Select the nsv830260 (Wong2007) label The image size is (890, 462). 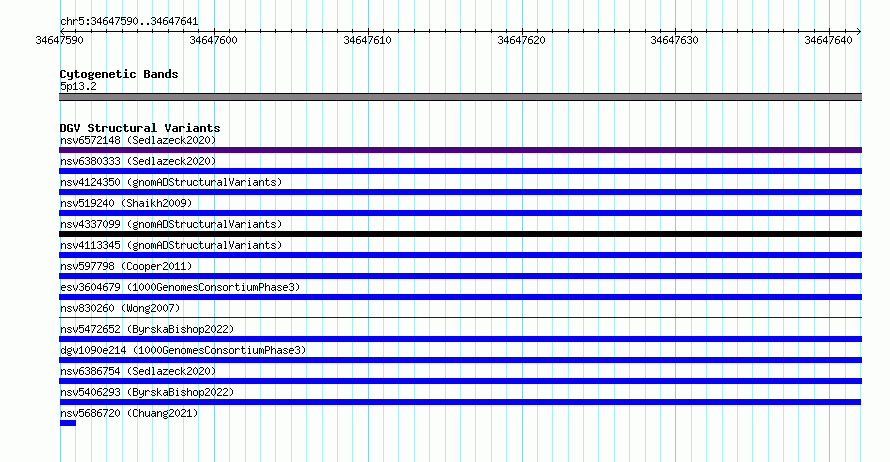click(x=120, y=308)
